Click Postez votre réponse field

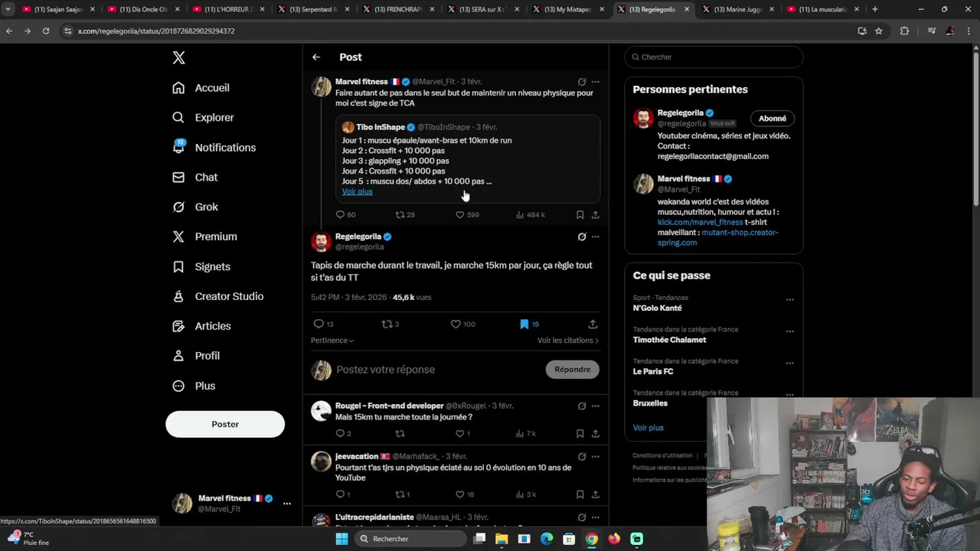click(436, 370)
